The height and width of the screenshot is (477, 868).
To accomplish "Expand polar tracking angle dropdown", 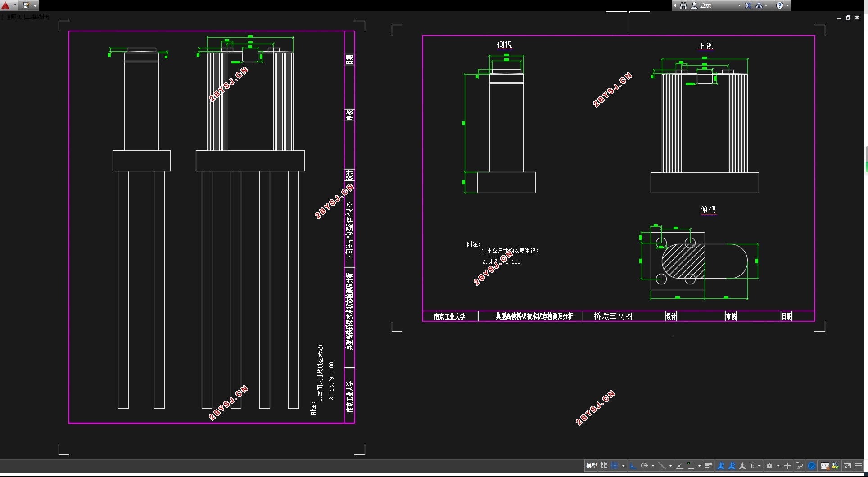I will click(x=653, y=466).
